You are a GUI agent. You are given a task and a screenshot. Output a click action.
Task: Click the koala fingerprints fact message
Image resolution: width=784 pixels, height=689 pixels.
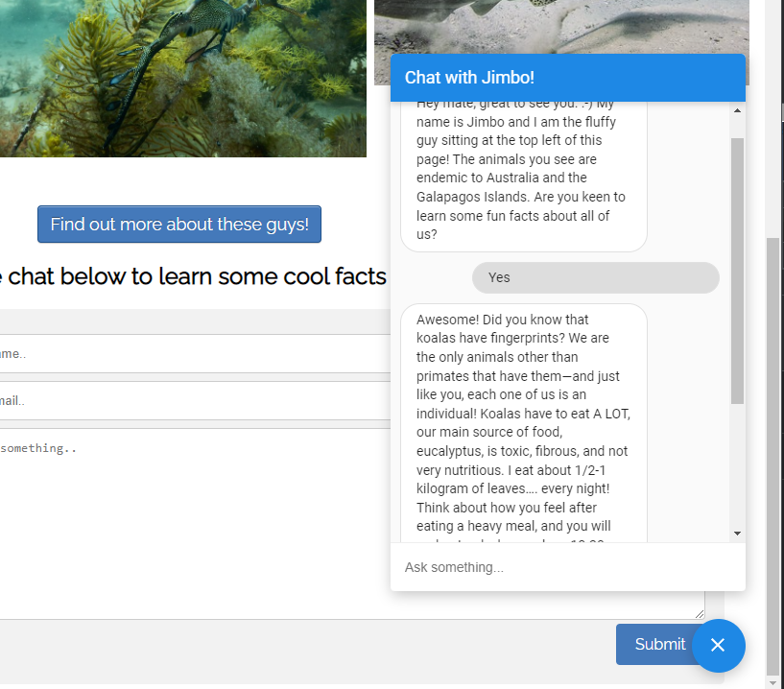point(523,422)
